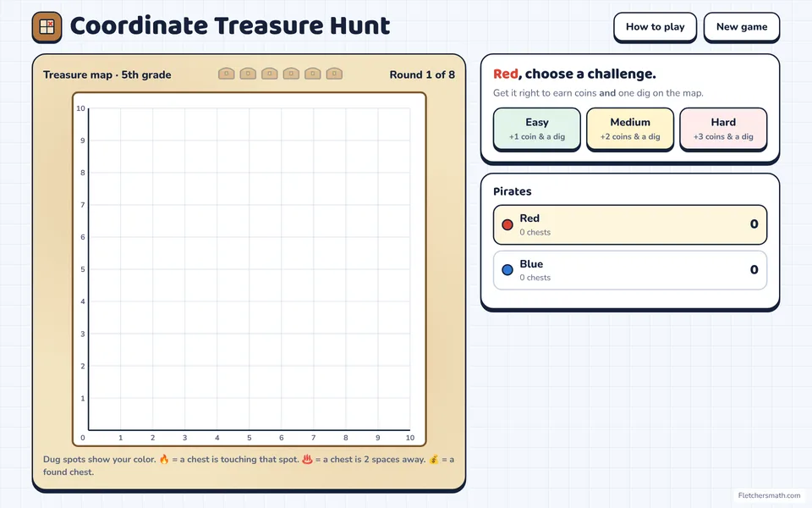Viewport: 812px width, 508px height.
Task: Click the first treasure chest icon
Action: 227,74
